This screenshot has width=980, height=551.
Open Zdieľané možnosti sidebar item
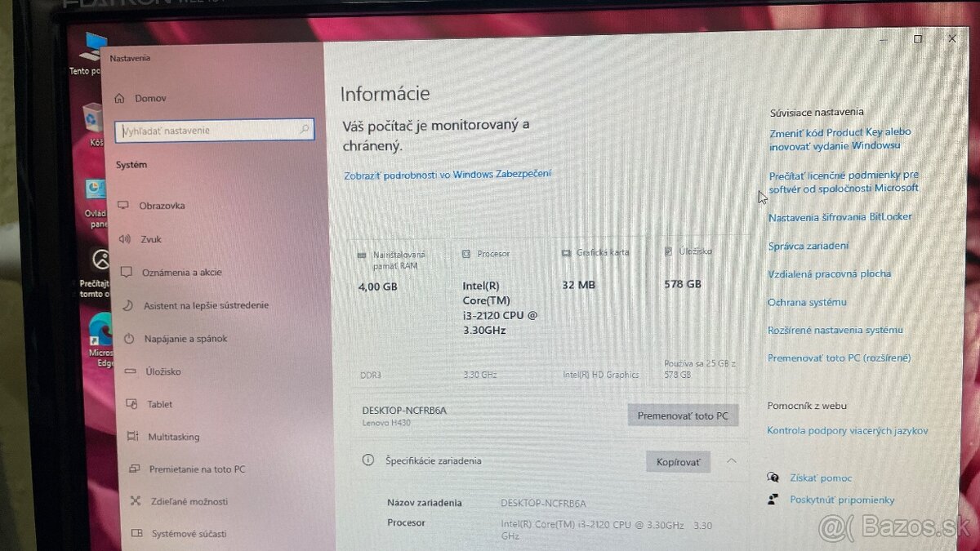178,501
